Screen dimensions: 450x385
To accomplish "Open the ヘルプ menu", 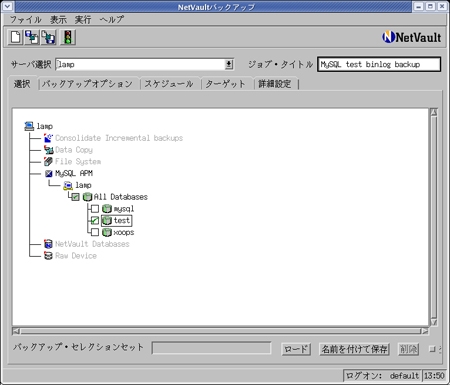I will coord(112,19).
